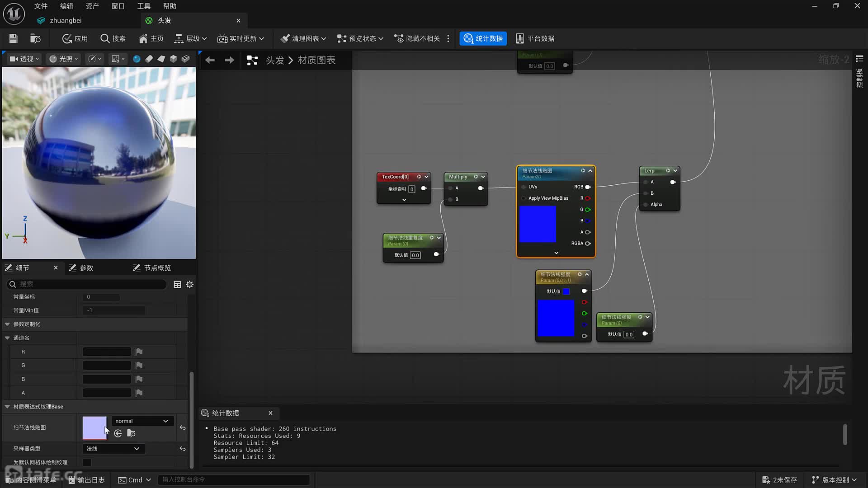
Task: Click the 输出日志 button
Action: [87, 480]
